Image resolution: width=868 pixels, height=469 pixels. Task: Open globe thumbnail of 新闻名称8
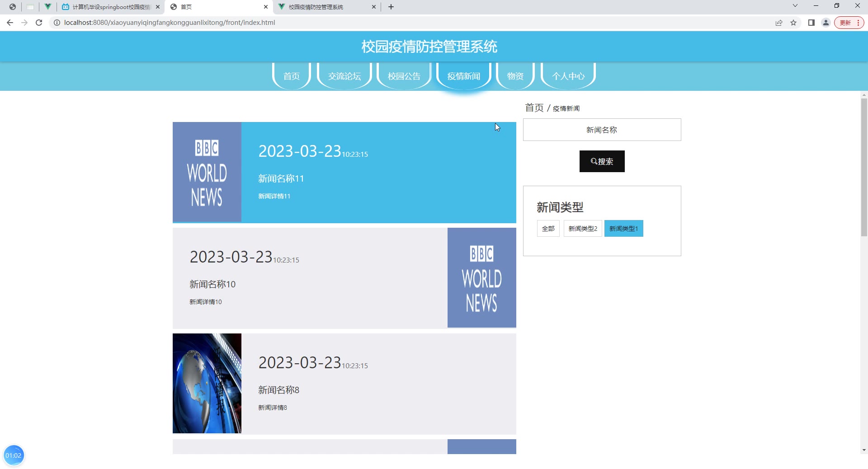(207, 383)
